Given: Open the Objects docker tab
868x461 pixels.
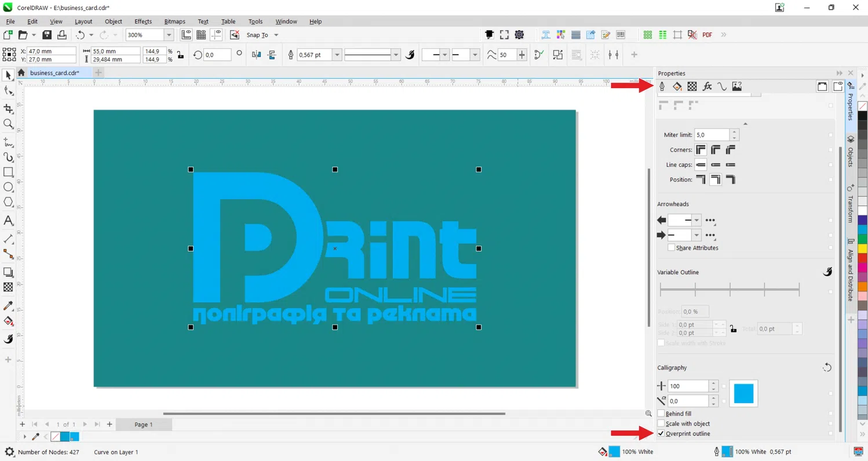Looking at the screenshot, I should pyautogui.click(x=851, y=152).
